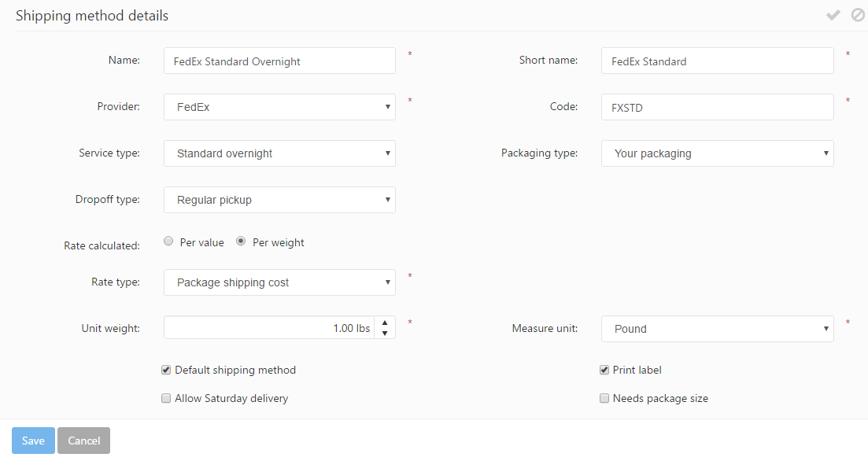Enable Allow Saturday delivery checkbox

pyautogui.click(x=166, y=398)
